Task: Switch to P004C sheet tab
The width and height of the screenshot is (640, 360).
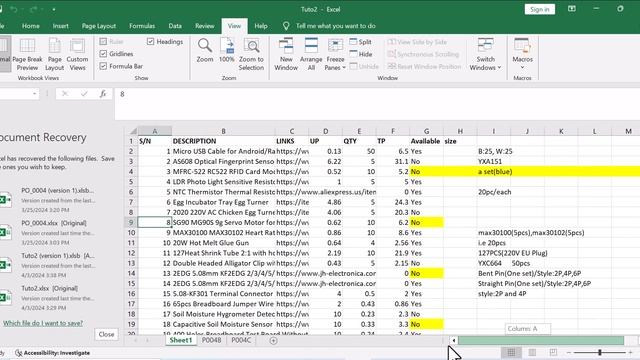Action: (241, 340)
